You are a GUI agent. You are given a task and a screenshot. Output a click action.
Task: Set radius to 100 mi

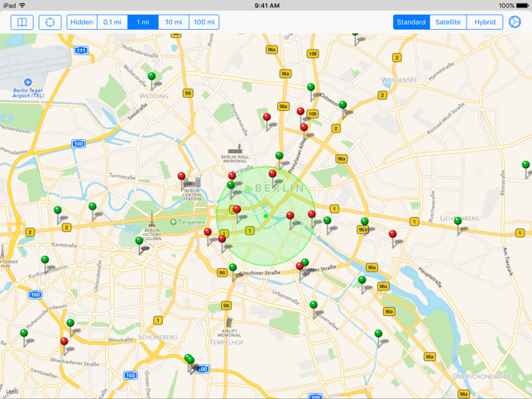(x=204, y=22)
